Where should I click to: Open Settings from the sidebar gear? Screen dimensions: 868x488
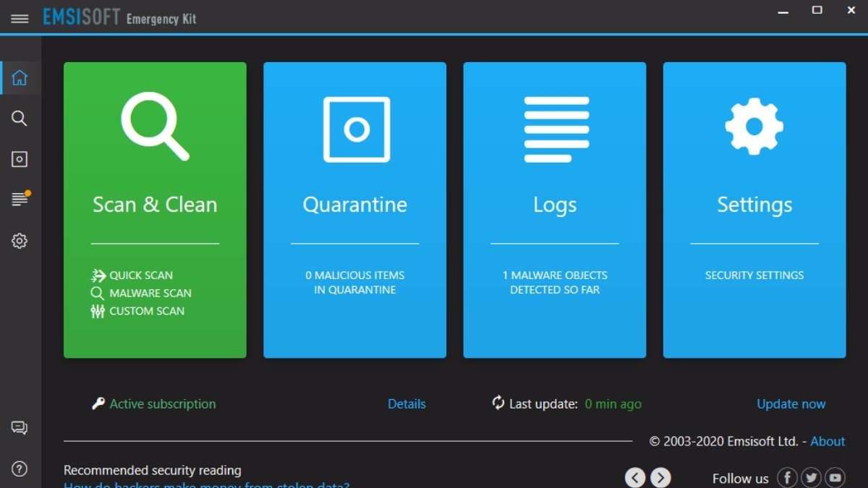[x=20, y=241]
